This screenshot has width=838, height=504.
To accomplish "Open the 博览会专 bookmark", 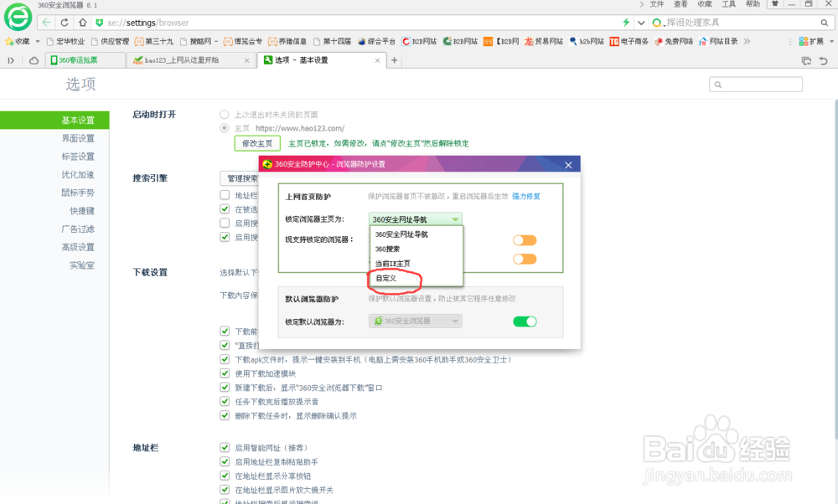I will click(243, 41).
